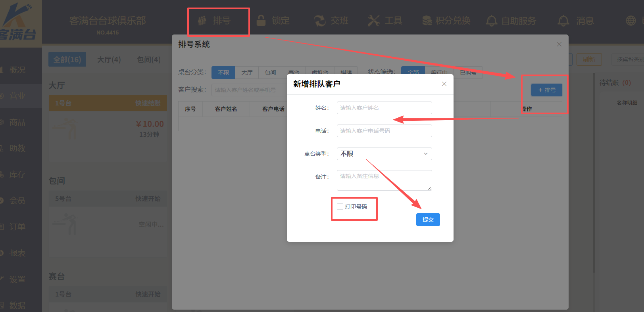This screenshot has width=644, height=312.
Task: Click the blue + 排号 button
Action: (x=546, y=90)
